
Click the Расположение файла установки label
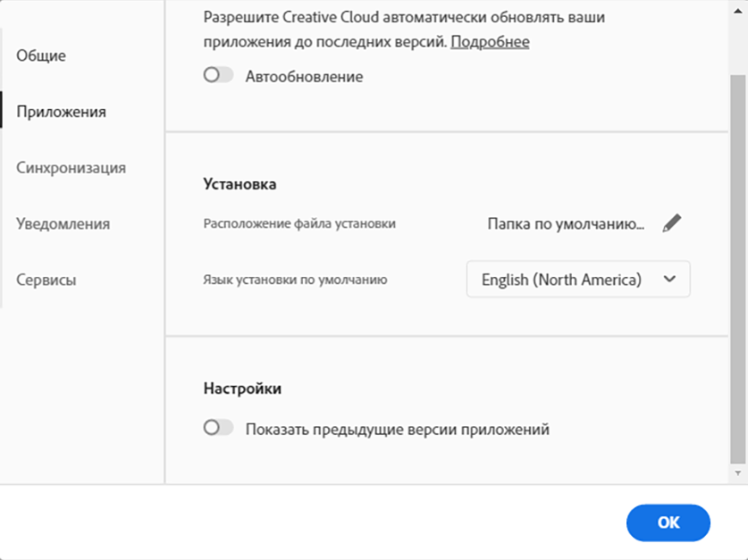coord(299,224)
